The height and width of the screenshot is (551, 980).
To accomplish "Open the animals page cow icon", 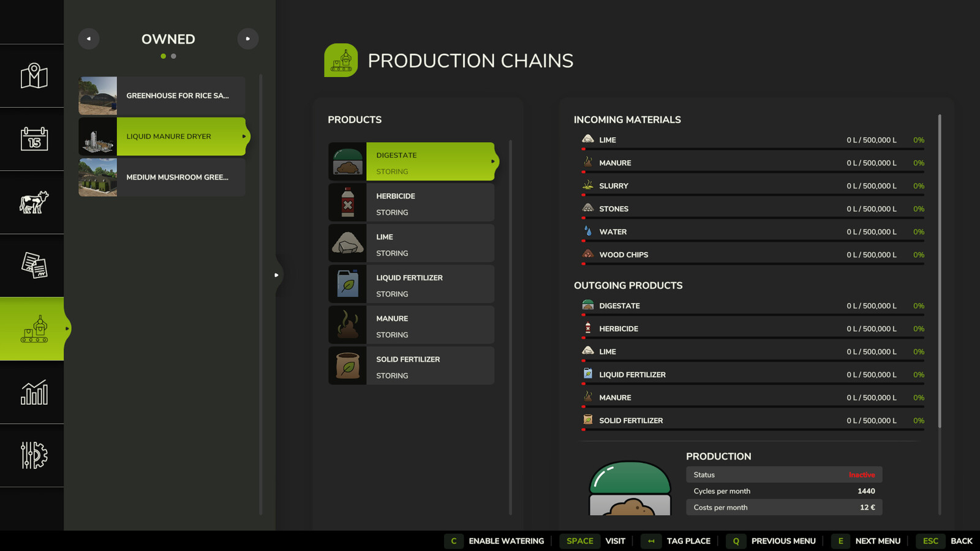I will pos(34,202).
